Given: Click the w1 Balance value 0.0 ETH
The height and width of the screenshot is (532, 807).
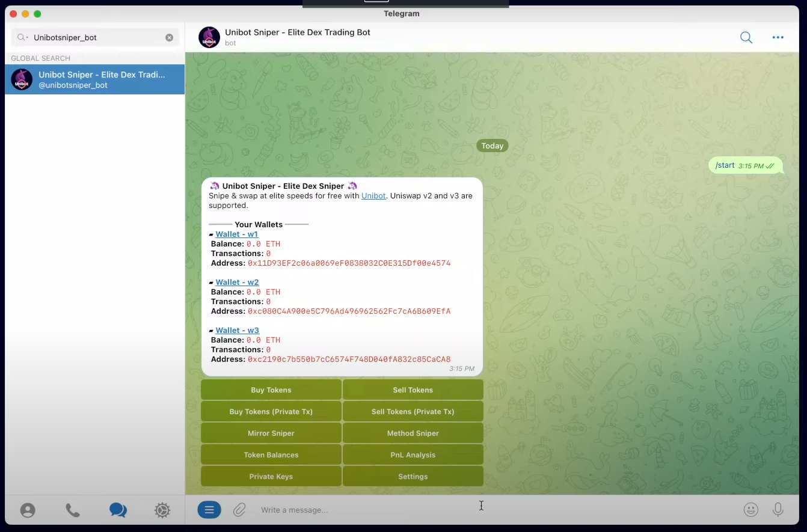Looking at the screenshot, I should [x=263, y=244].
